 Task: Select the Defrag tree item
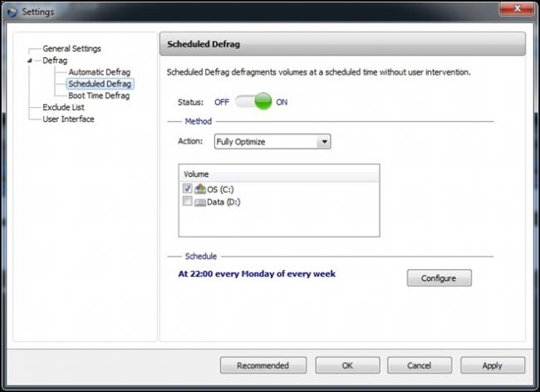tap(55, 61)
